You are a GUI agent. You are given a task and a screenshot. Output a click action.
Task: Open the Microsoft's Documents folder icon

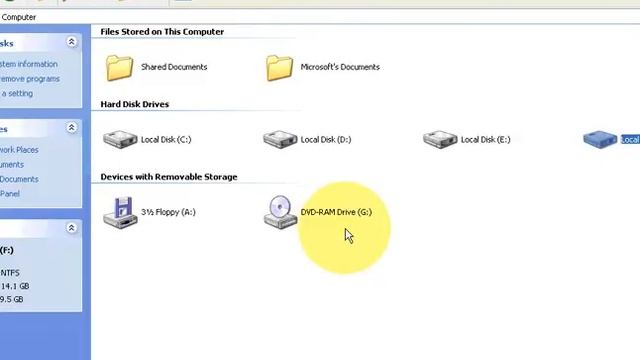point(280,67)
